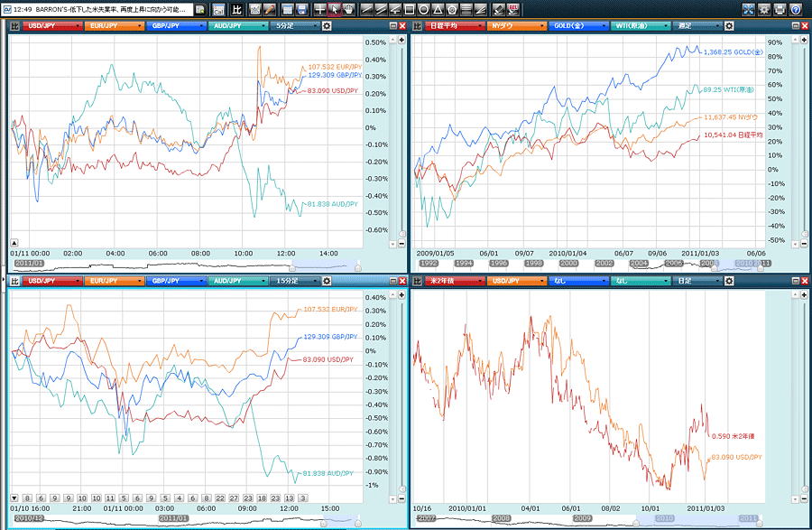This screenshot has height=530, width=812.
Task: Select the crosshair cursor tool
Action: (x=320, y=9)
